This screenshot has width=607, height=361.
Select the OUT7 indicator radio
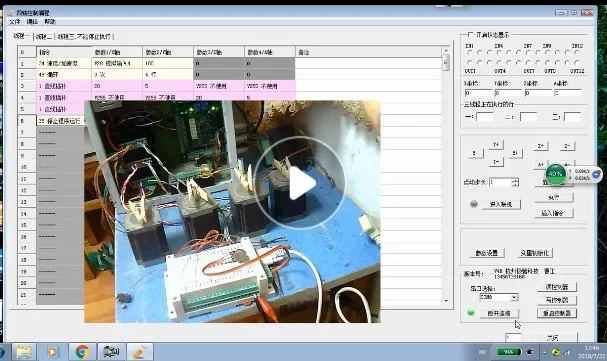(528, 62)
